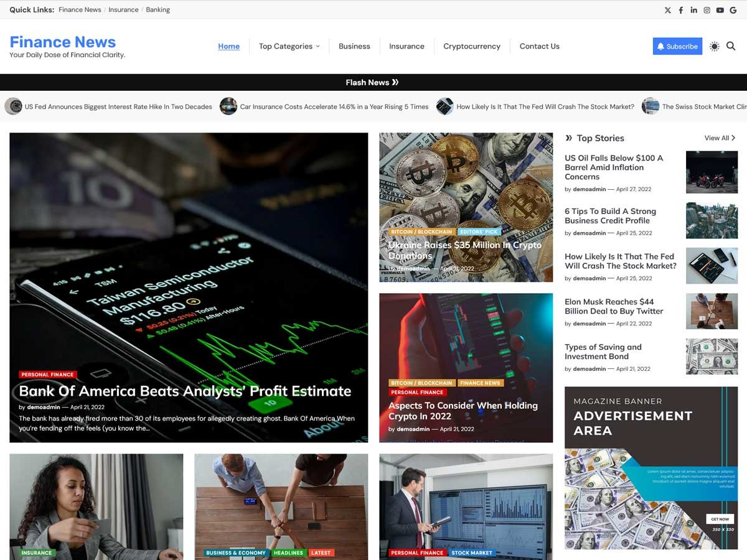Open the Contact Us menu item
Viewport: 747px width, 560px height.
(x=539, y=46)
